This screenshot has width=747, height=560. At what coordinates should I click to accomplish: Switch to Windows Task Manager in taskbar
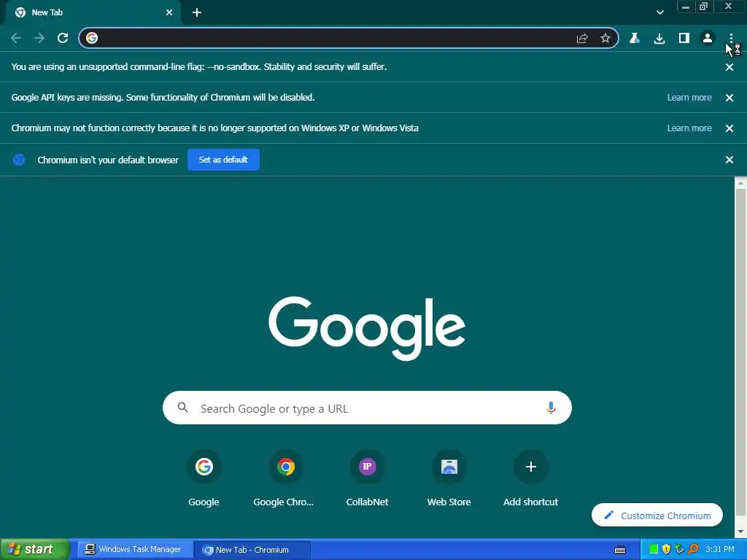point(134,550)
